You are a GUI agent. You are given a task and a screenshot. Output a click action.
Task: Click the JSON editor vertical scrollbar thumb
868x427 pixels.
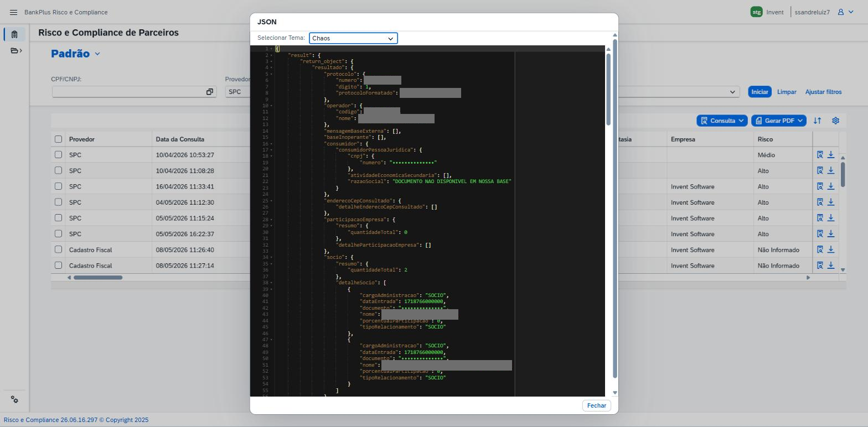609,89
